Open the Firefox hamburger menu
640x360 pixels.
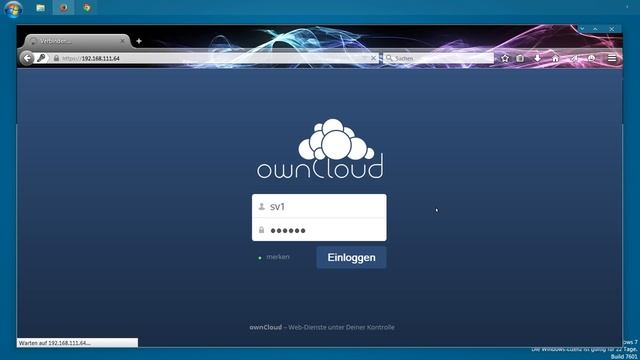click(612, 58)
